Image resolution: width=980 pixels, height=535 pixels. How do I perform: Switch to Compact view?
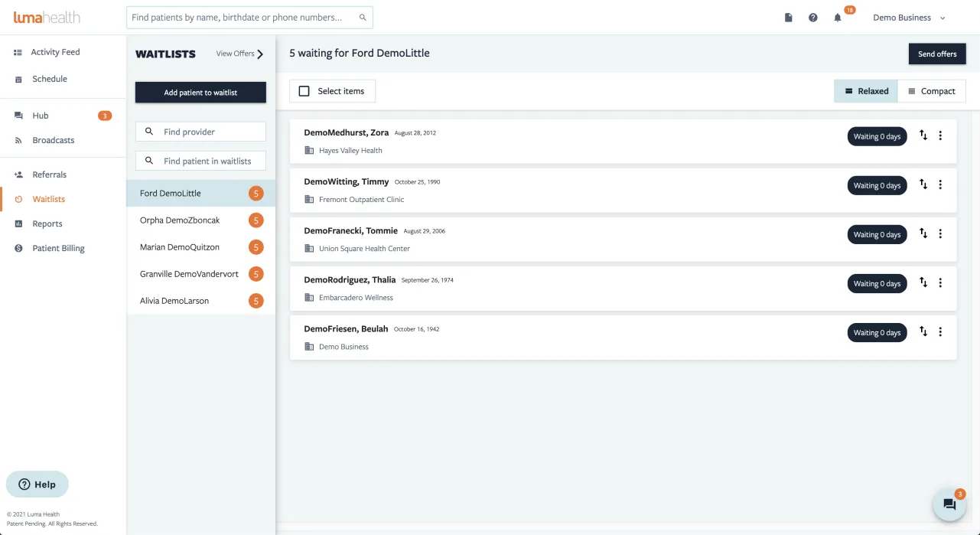tap(931, 91)
